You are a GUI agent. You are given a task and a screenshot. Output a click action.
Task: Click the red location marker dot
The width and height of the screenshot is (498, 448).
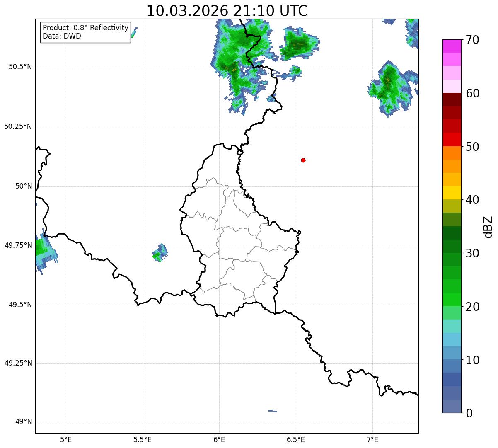303,160
